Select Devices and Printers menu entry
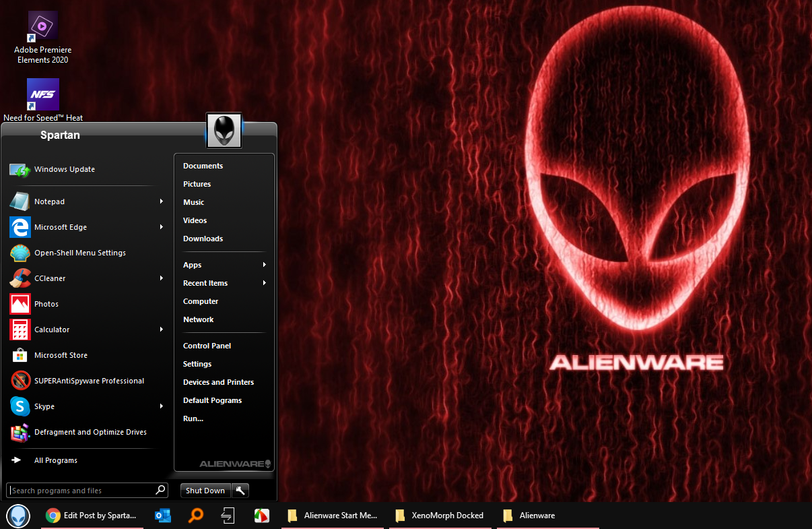Image resolution: width=812 pixels, height=529 pixels. pos(218,382)
